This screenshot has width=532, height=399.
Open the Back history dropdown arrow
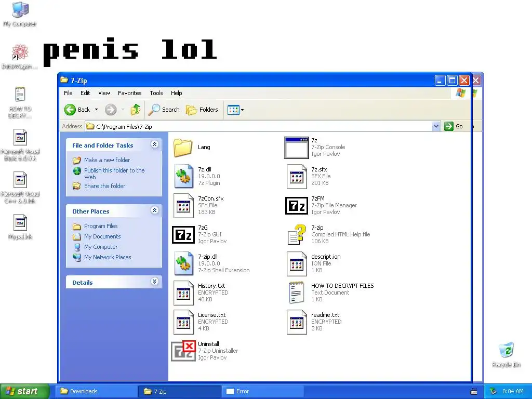click(96, 110)
